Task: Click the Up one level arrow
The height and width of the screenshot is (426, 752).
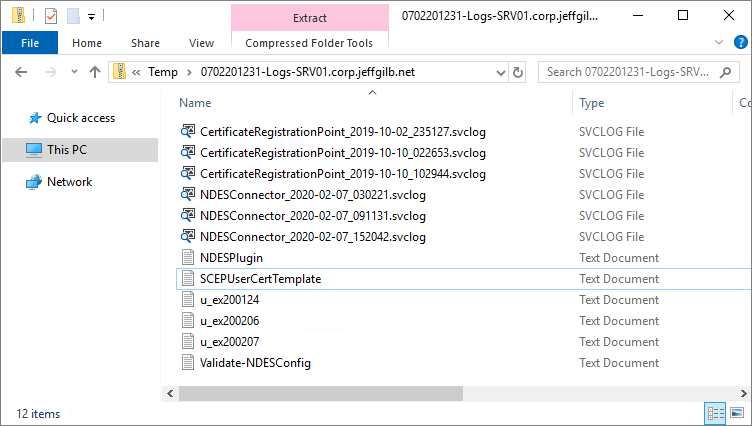Action: (95, 72)
